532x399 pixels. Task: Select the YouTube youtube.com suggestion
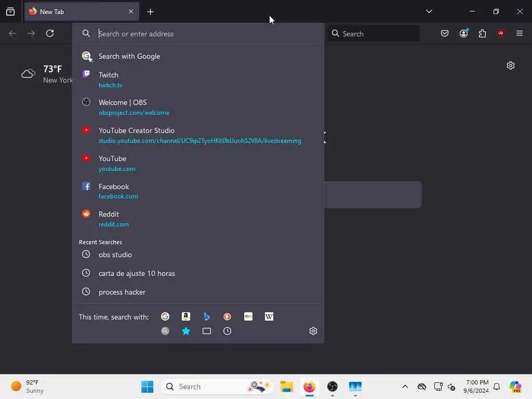pyautogui.click(x=198, y=163)
